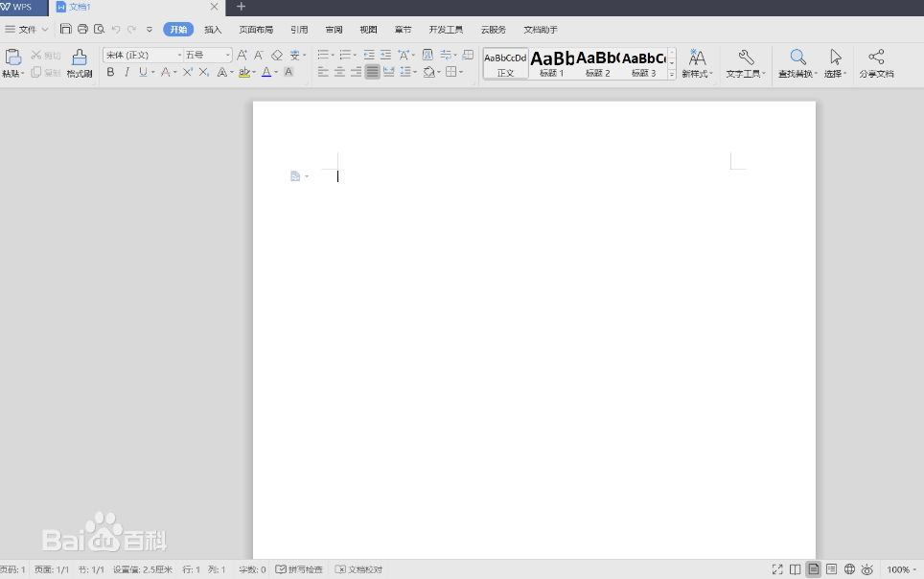Toggle Bold formatting

pyautogui.click(x=110, y=72)
